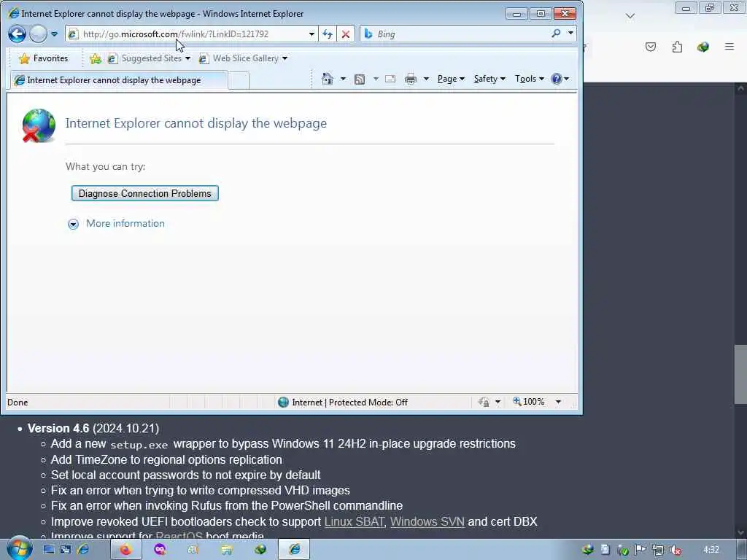The height and width of the screenshot is (560, 747).
Task: Switch to the Internet Explorer taskbar button
Action: pos(295,550)
